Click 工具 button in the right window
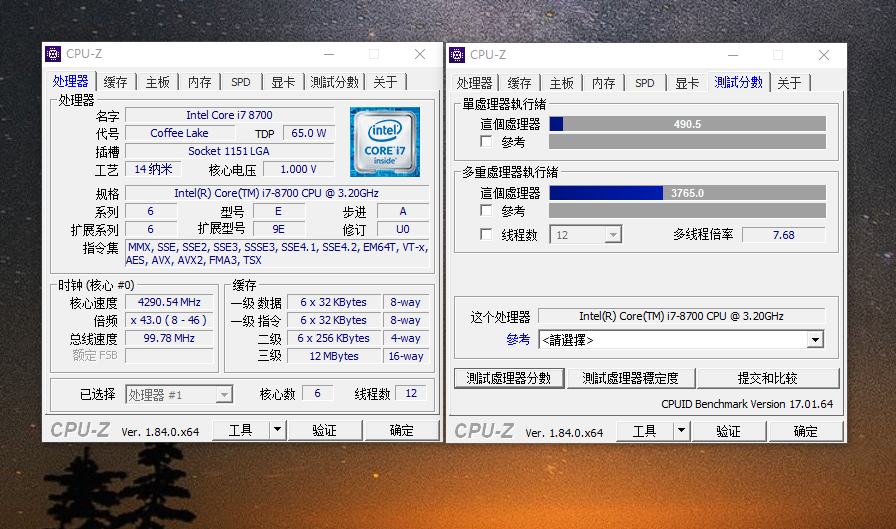 click(645, 431)
